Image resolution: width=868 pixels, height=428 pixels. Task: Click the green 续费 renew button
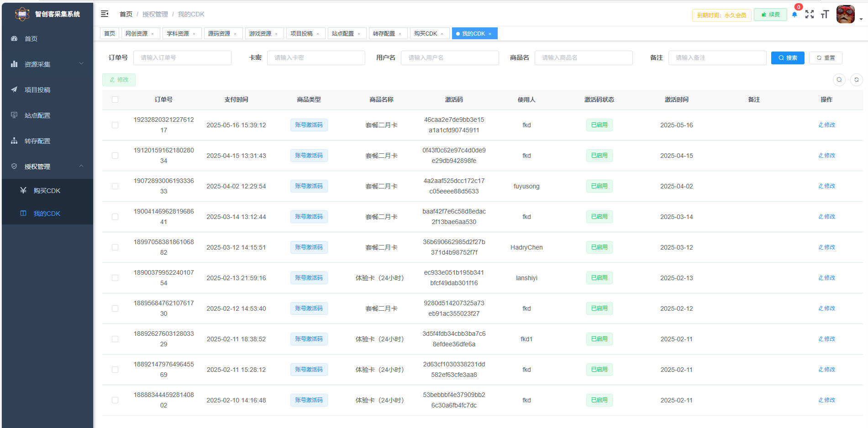[770, 15]
